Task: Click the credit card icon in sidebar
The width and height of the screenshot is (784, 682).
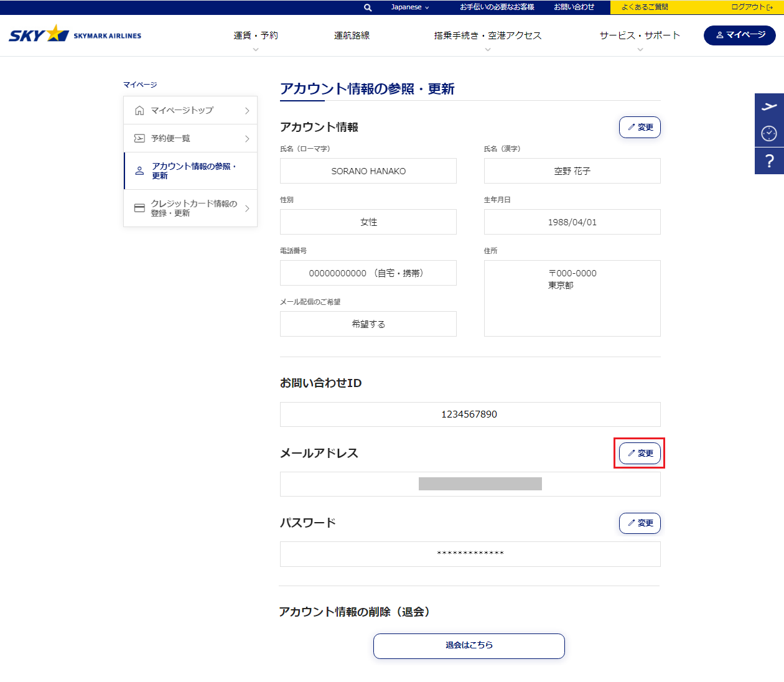Action: [139, 208]
